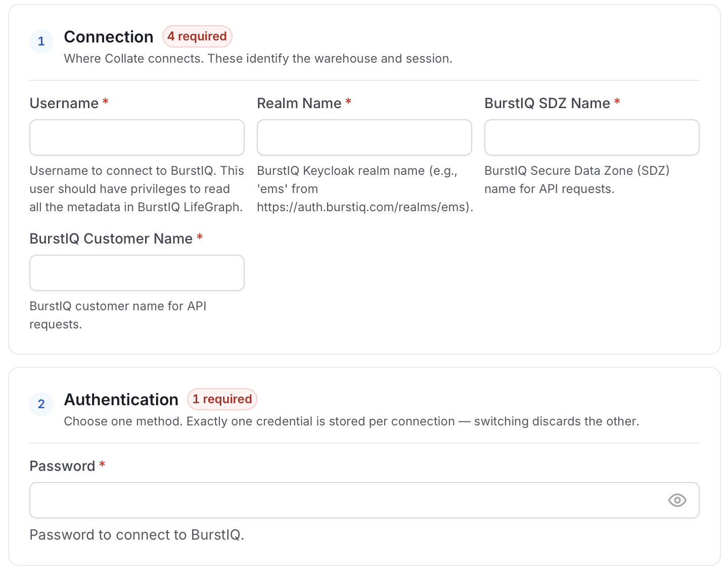The width and height of the screenshot is (728, 576).
Task: Click 'Username to connect to BurstIQ' help text
Action: click(137, 189)
